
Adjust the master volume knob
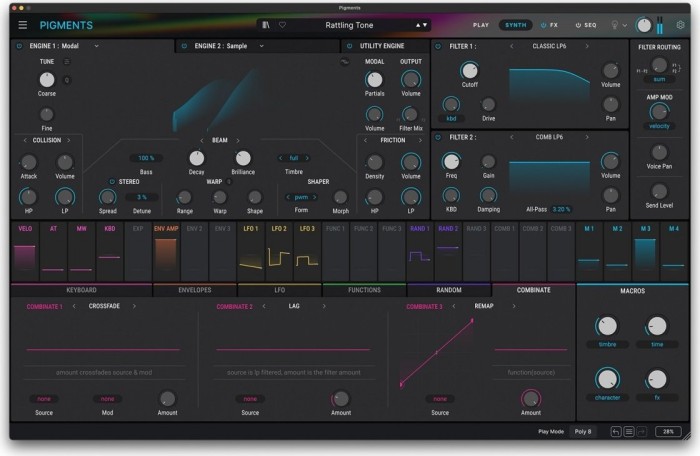pyautogui.click(x=643, y=25)
